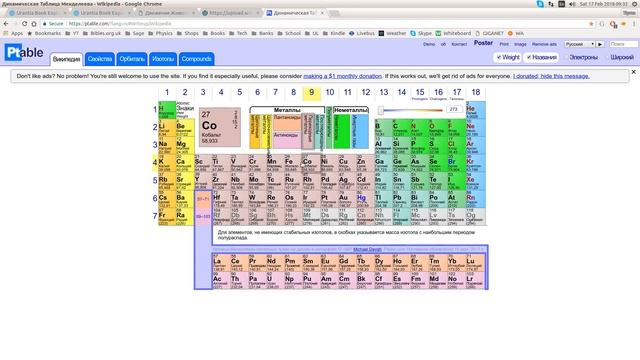Viewport: 640px width, 360px height.
Task: Open the Whiteboard bookmark
Action: (x=453, y=33)
